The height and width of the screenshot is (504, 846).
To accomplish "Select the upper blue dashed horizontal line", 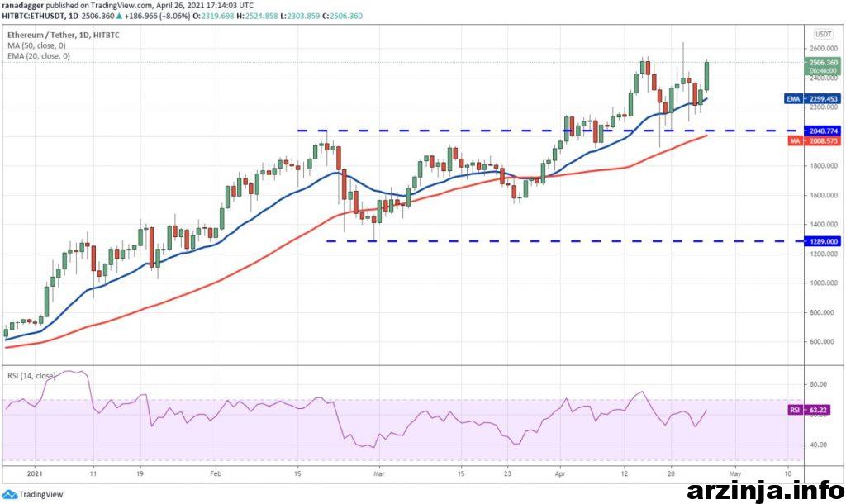I will click(x=496, y=131).
